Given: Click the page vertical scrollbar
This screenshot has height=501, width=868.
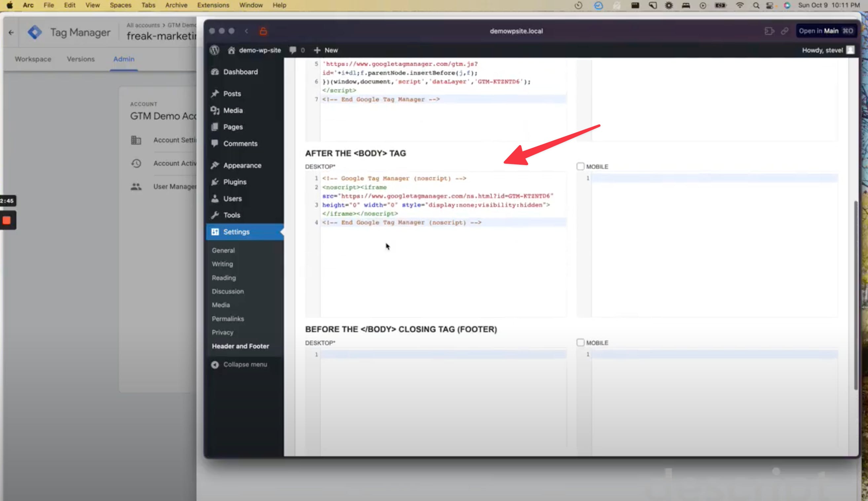Looking at the screenshot, I should coord(855,295).
